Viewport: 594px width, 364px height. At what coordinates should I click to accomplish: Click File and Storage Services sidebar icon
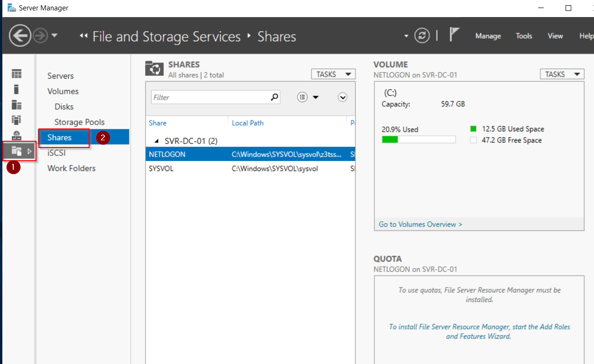(17, 151)
